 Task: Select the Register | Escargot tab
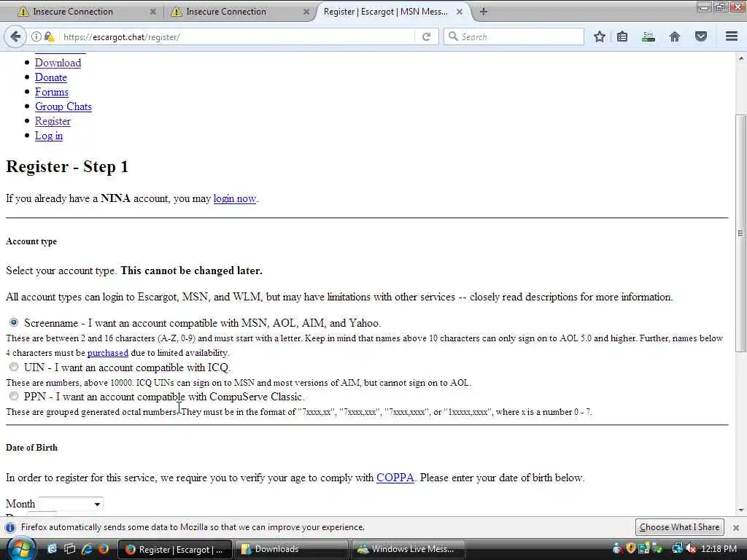[x=385, y=12]
